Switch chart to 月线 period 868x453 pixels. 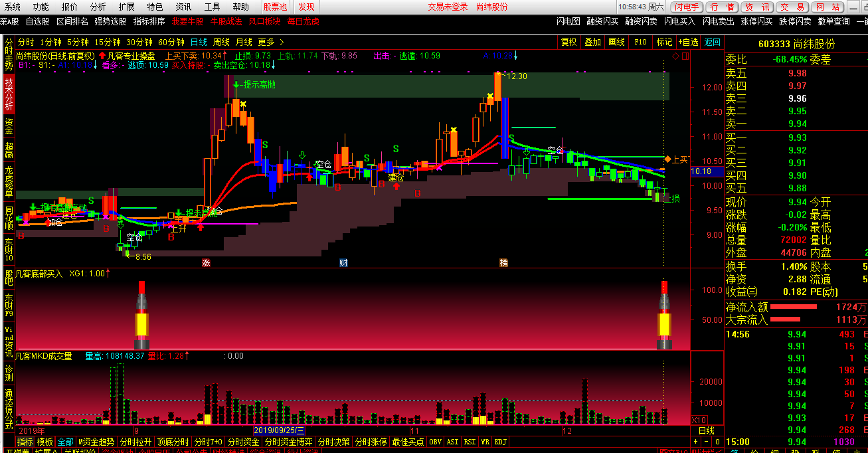244,42
